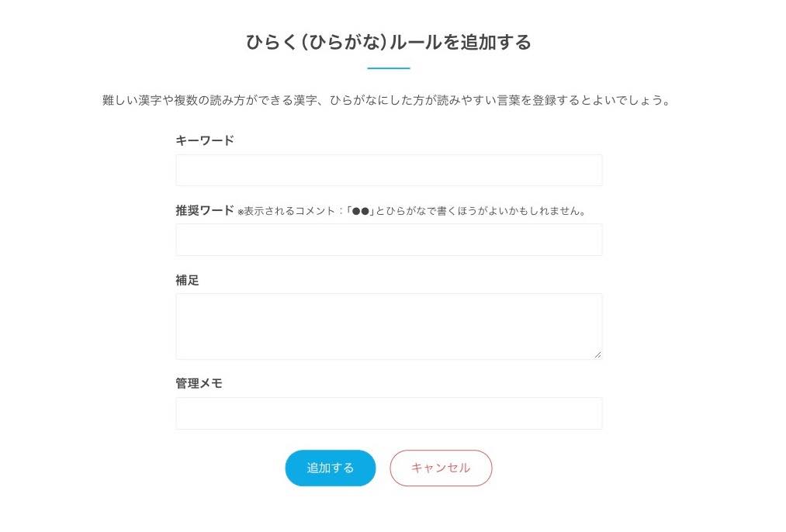Screen dimensions: 786x532
Task: Select the 管理メモ input field
Action: [389, 413]
